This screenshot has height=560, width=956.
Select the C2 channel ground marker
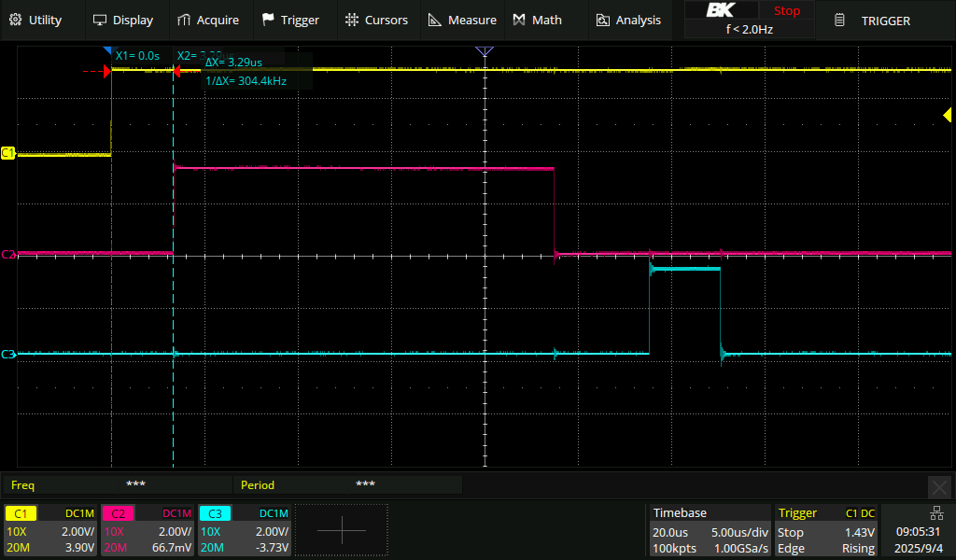(7, 254)
